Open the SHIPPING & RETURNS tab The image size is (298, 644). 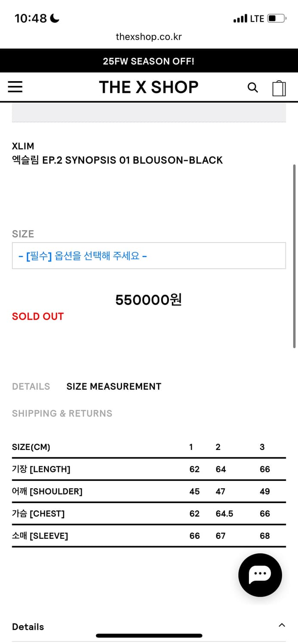click(62, 413)
